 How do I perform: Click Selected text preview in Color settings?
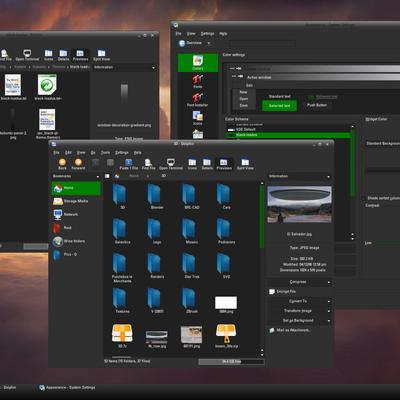(x=279, y=106)
